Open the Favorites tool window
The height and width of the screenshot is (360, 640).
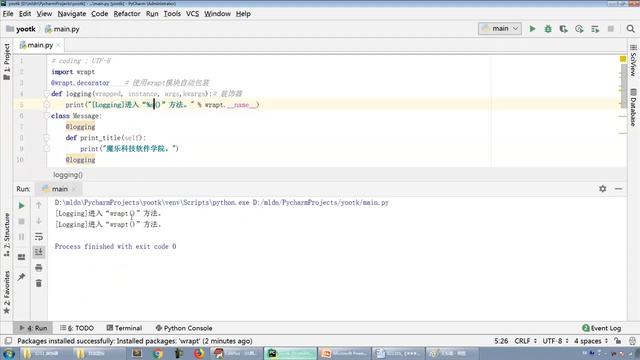tap(7, 292)
